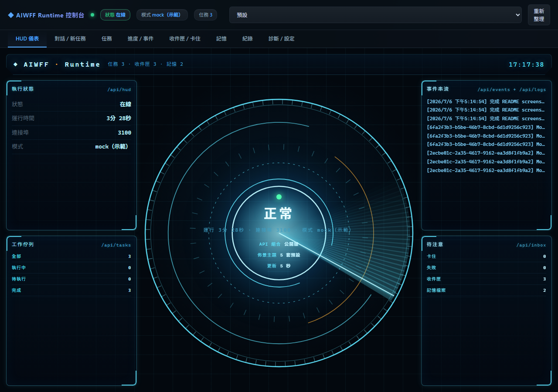
Task: Click the 模式 mock（示範） badge
Action: (162, 15)
